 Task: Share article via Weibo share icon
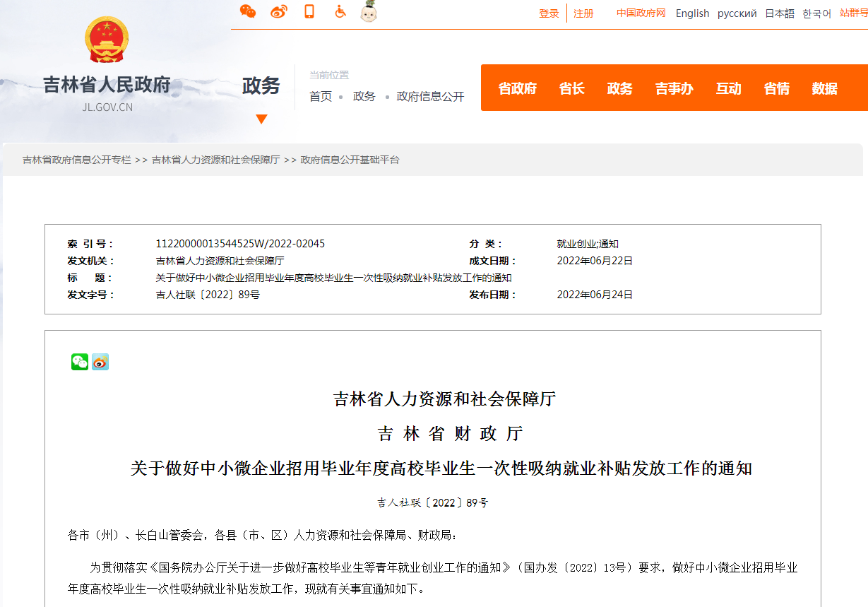coord(100,362)
